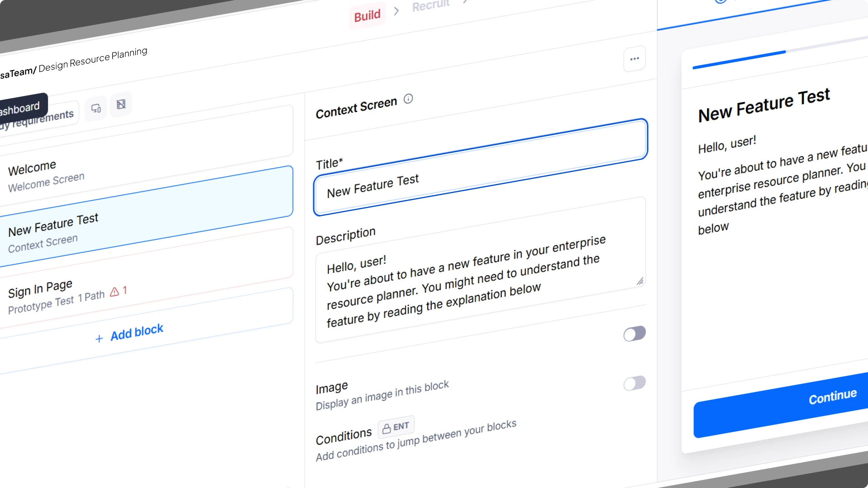This screenshot has height=488, width=868.
Task: Switch to the Recruit step
Action: pyautogui.click(x=431, y=5)
